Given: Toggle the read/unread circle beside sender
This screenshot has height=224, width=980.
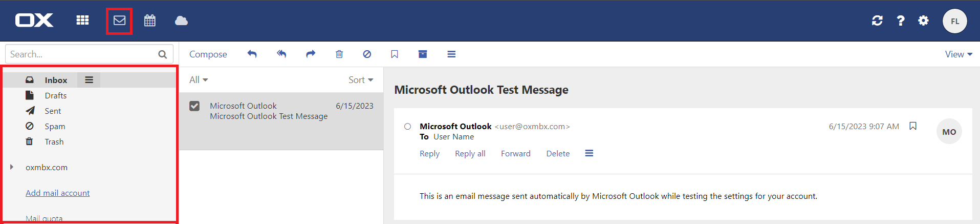Looking at the screenshot, I should 407,127.
